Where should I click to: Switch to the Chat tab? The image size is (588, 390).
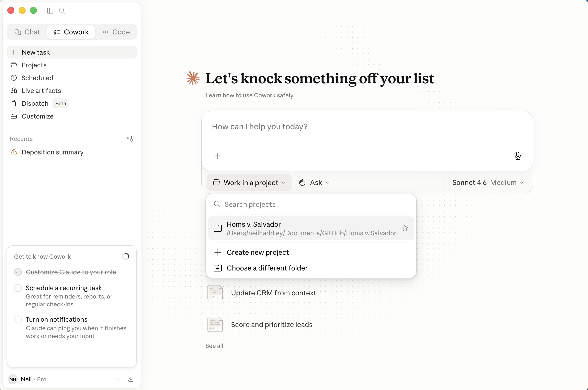(27, 32)
